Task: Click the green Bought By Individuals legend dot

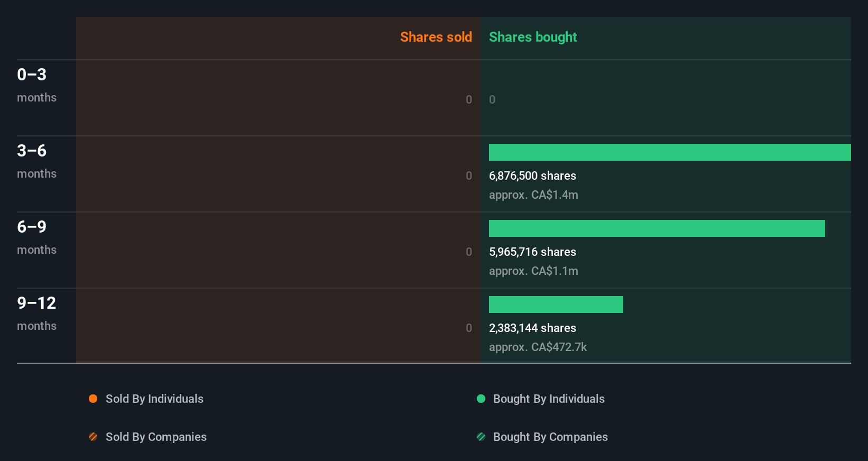Action: pyautogui.click(x=481, y=399)
